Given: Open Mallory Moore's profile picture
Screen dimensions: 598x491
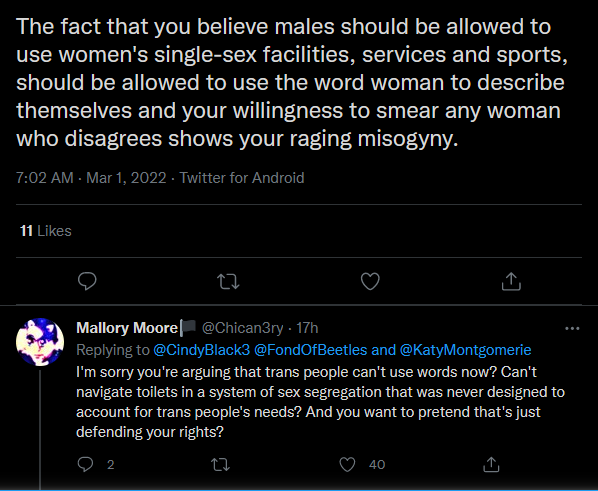Looking at the screenshot, I should tap(40, 342).
